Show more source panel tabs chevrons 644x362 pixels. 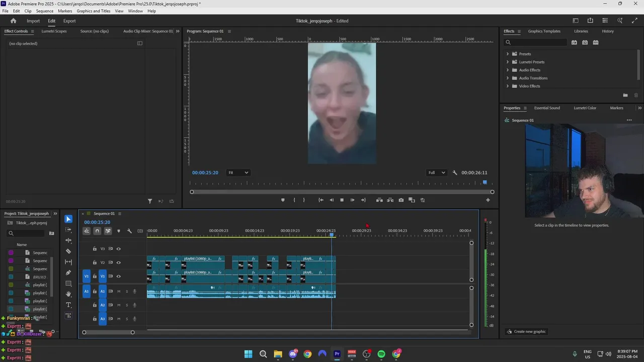coord(177,31)
